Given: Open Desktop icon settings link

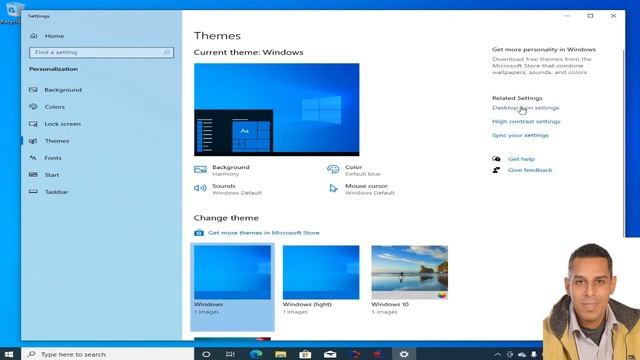Looking at the screenshot, I should pyautogui.click(x=525, y=108).
